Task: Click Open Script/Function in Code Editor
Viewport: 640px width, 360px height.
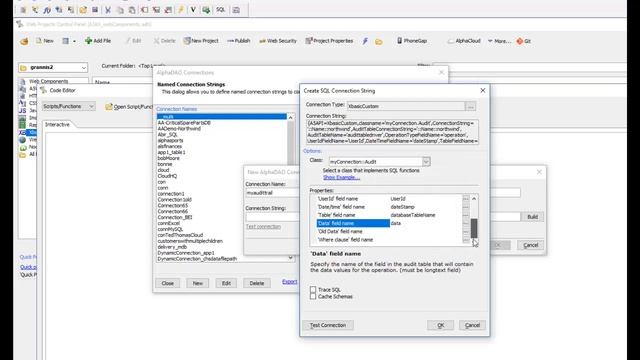Action: [x=129, y=107]
